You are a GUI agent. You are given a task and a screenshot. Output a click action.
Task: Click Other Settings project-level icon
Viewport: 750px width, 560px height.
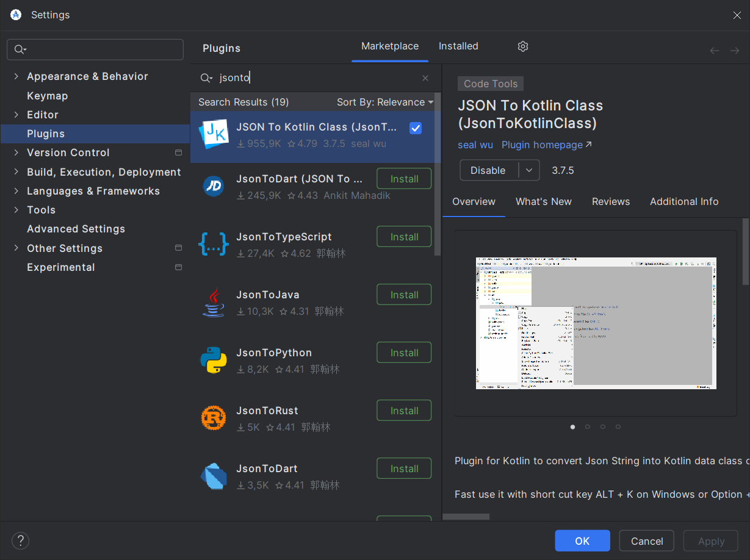pos(179,248)
